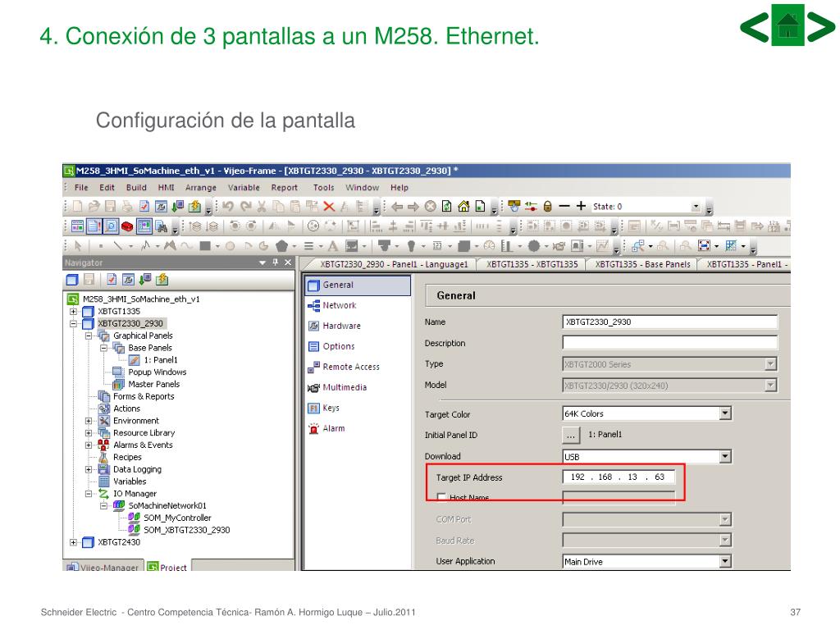Click the red toolbox icon in toolbar
Screen dimensions: 840x630
127,226
